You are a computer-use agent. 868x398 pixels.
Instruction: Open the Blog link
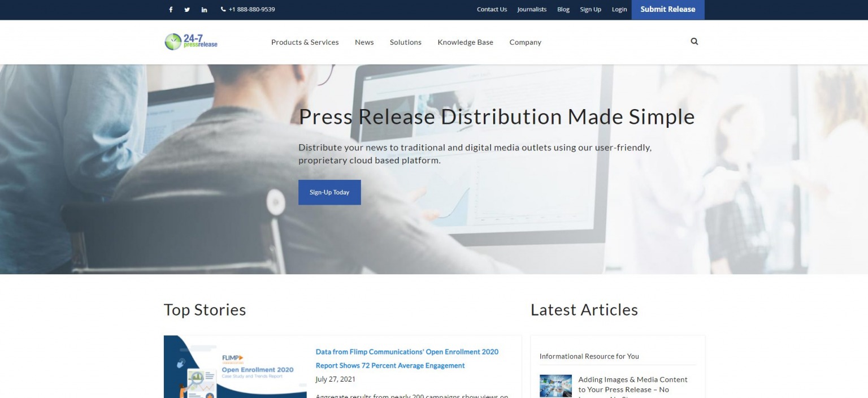pyautogui.click(x=563, y=9)
